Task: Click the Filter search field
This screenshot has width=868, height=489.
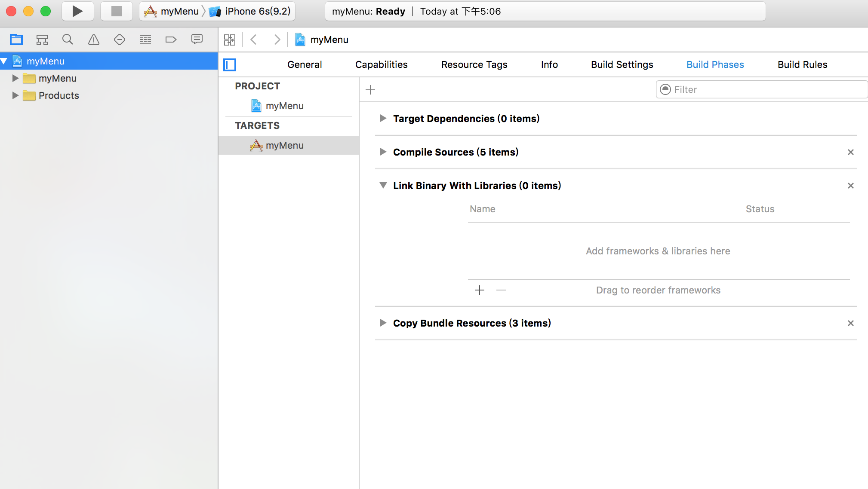Action: (x=766, y=89)
